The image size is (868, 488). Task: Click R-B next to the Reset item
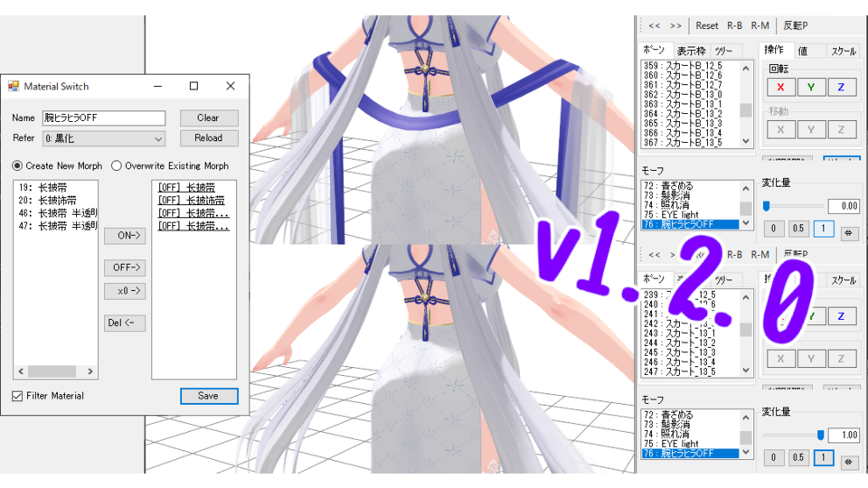click(734, 25)
